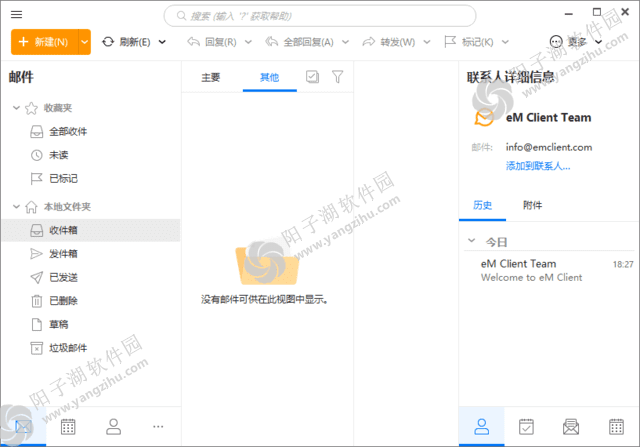
Task: Click the orange 新建(N) button
Action: [44, 42]
